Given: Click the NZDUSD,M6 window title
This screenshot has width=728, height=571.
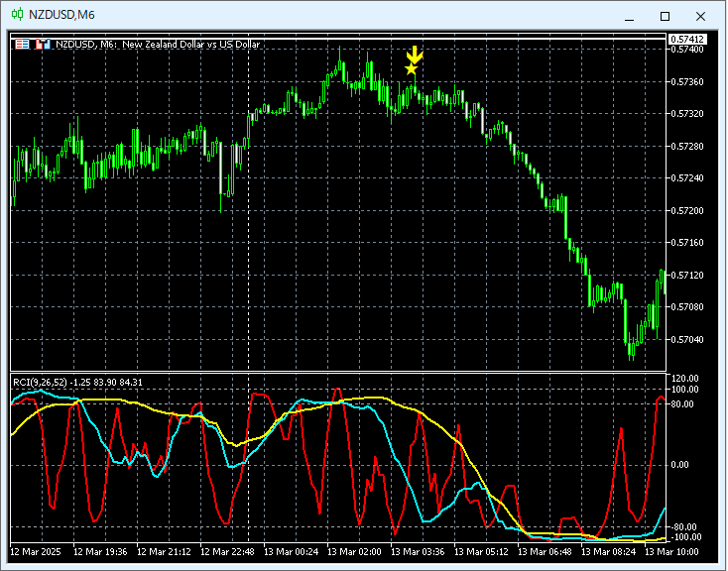Looking at the screenshot, I should tap(61, 15).
